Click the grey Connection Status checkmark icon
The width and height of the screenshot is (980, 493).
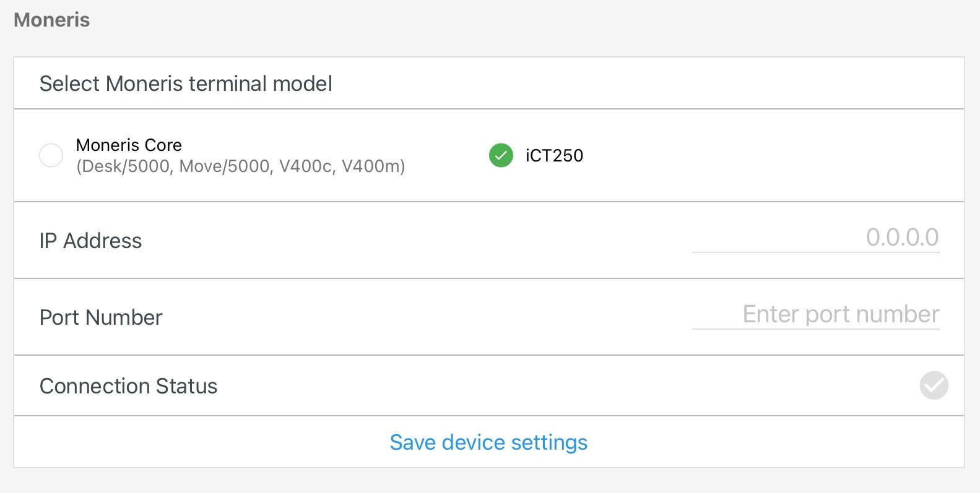point(934,385)
